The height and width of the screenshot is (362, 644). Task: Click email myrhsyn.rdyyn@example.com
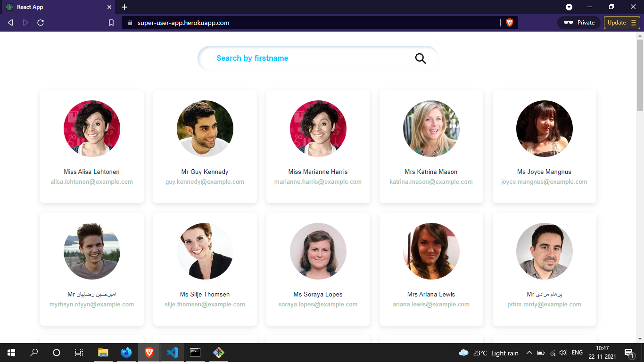92,304
